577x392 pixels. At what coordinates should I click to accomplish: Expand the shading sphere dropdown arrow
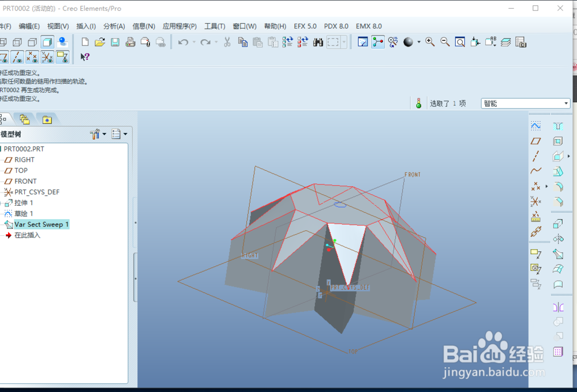coord(419,42)
